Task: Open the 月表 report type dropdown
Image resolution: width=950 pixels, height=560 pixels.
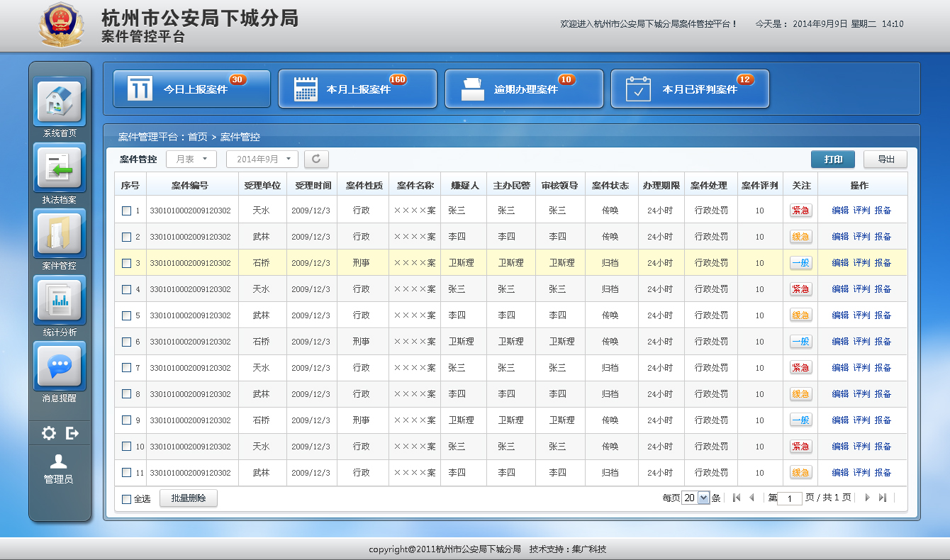Action: click(191, 159)
